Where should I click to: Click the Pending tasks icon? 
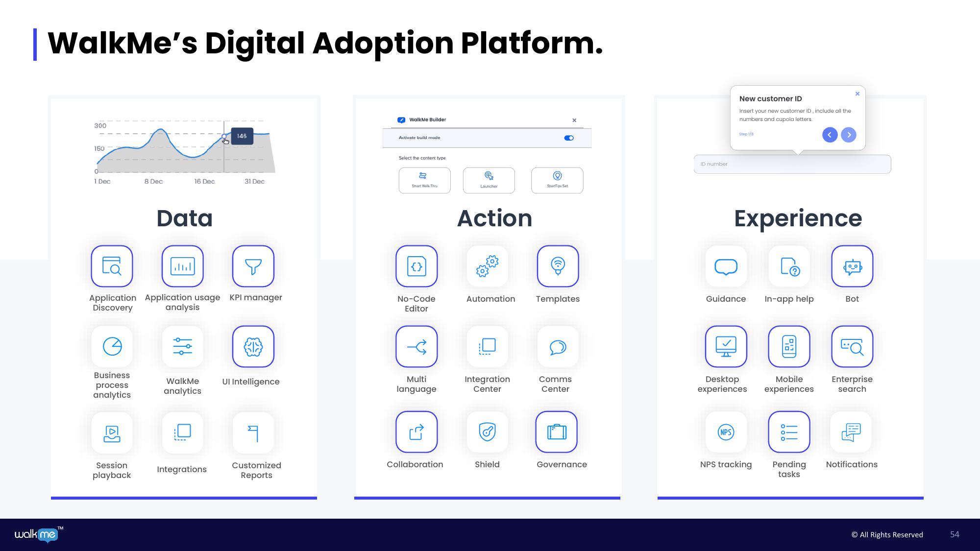click(x=788, y=432)
